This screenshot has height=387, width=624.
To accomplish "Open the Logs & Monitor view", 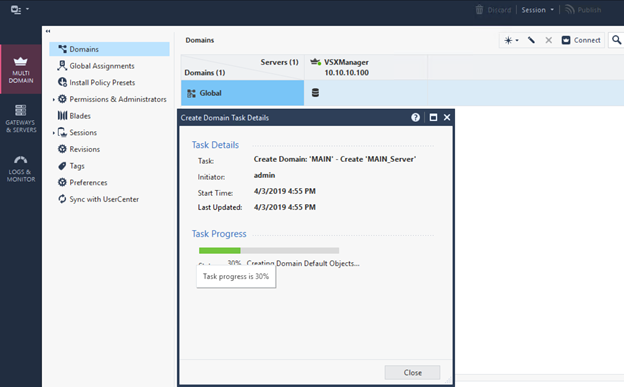I will (21, 169).
